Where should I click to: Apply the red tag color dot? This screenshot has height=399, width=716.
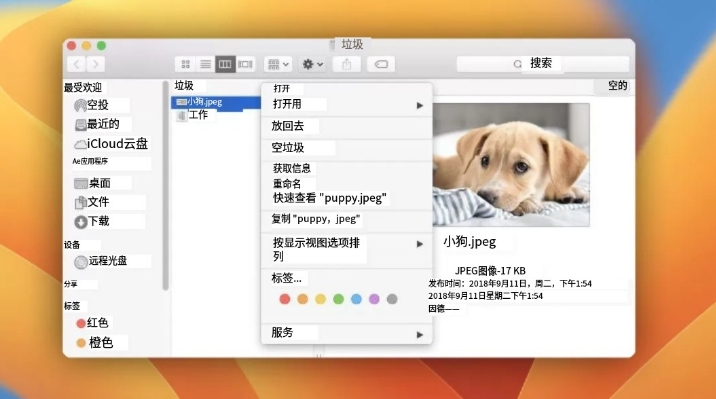(284, 299)
